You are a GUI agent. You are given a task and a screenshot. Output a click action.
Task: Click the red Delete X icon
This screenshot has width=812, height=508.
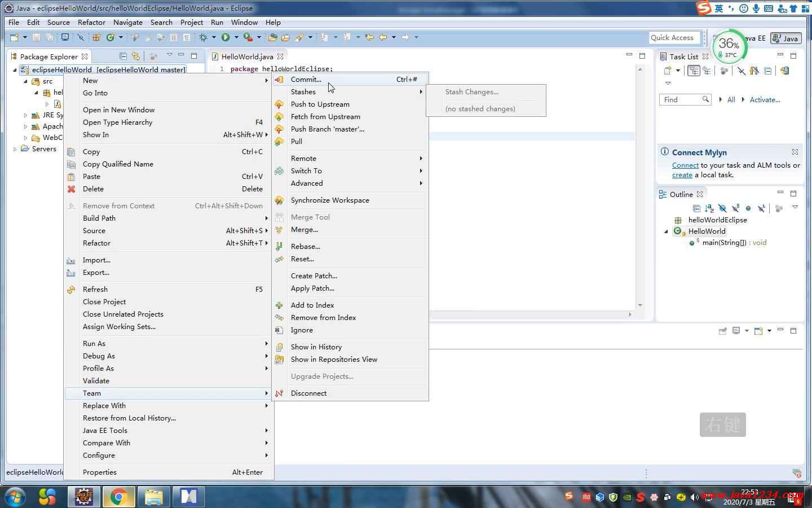click(x=72, y=189)
